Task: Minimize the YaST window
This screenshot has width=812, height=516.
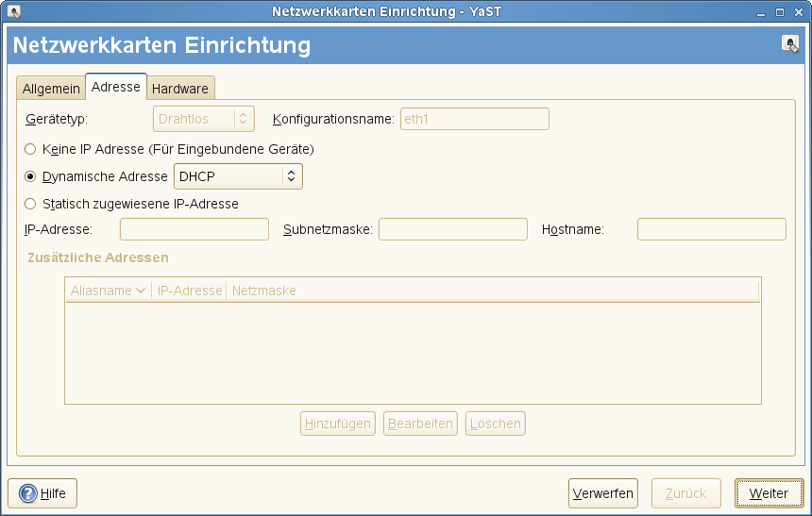Action: (761, 12)
